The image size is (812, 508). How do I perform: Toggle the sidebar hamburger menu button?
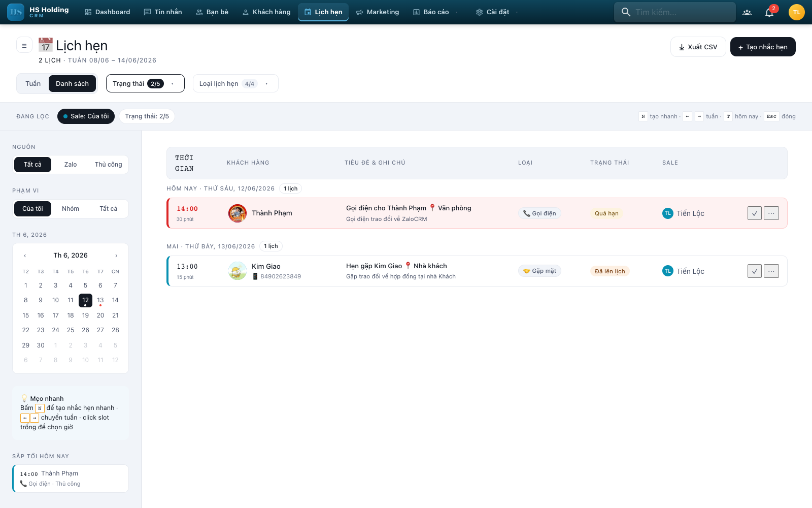pos(24,45)
